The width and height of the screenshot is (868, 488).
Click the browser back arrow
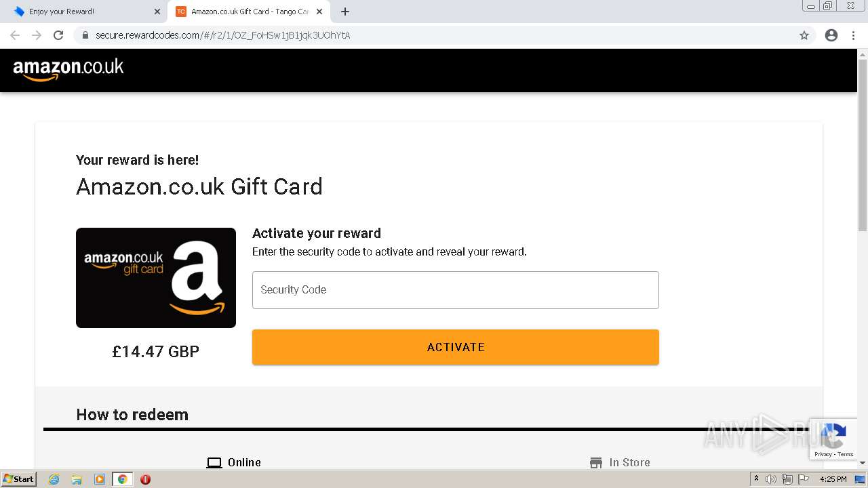point(15,35)
